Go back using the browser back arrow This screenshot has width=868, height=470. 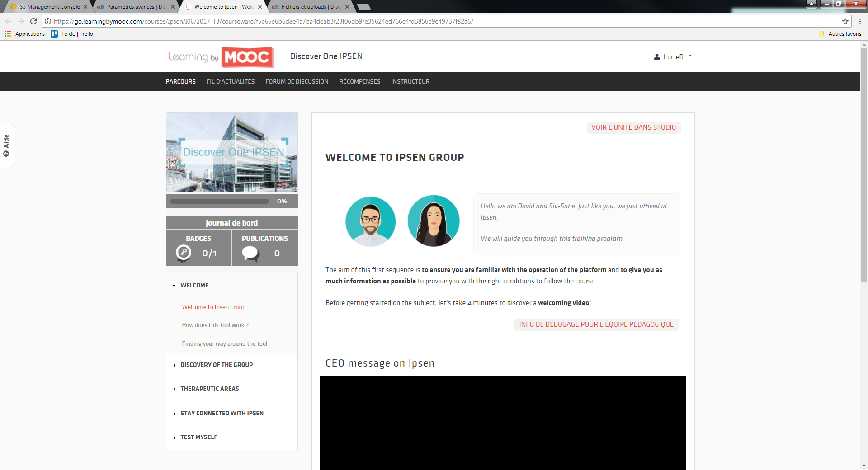pyautogui.click(x=8, y=21)
